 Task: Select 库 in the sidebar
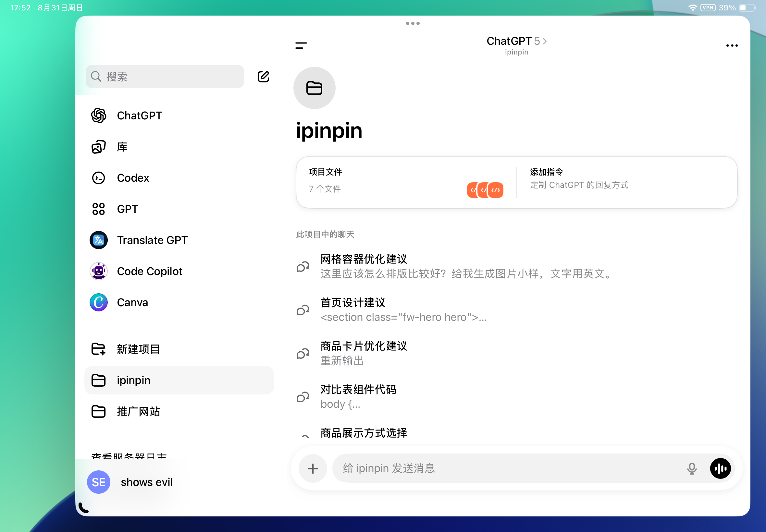[x=179, y=147]
